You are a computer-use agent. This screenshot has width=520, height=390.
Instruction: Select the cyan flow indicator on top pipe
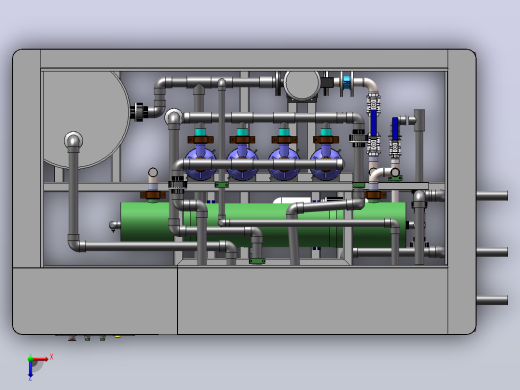point(347,82)
